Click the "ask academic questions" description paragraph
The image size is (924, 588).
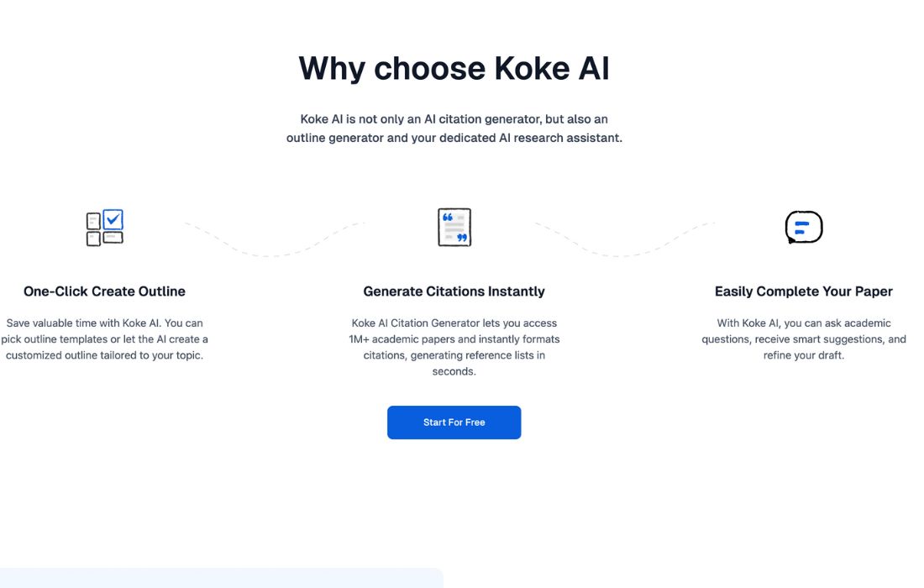click(803, 339)
